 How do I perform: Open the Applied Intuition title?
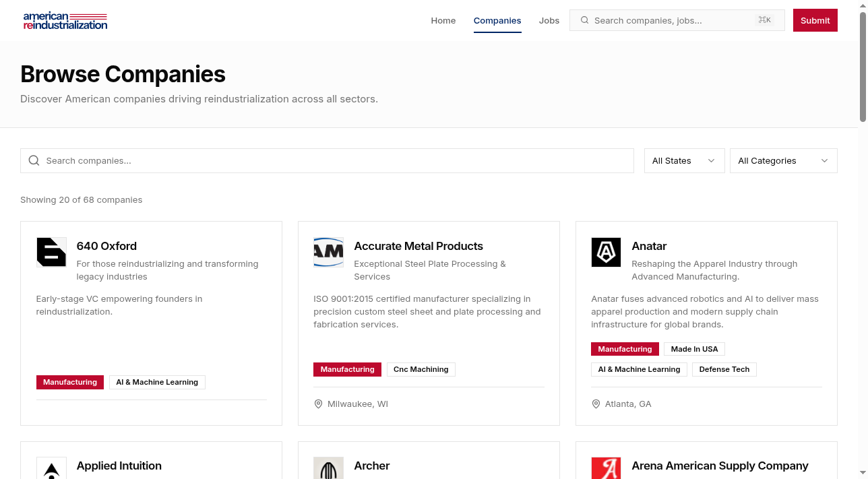point(119,466)
